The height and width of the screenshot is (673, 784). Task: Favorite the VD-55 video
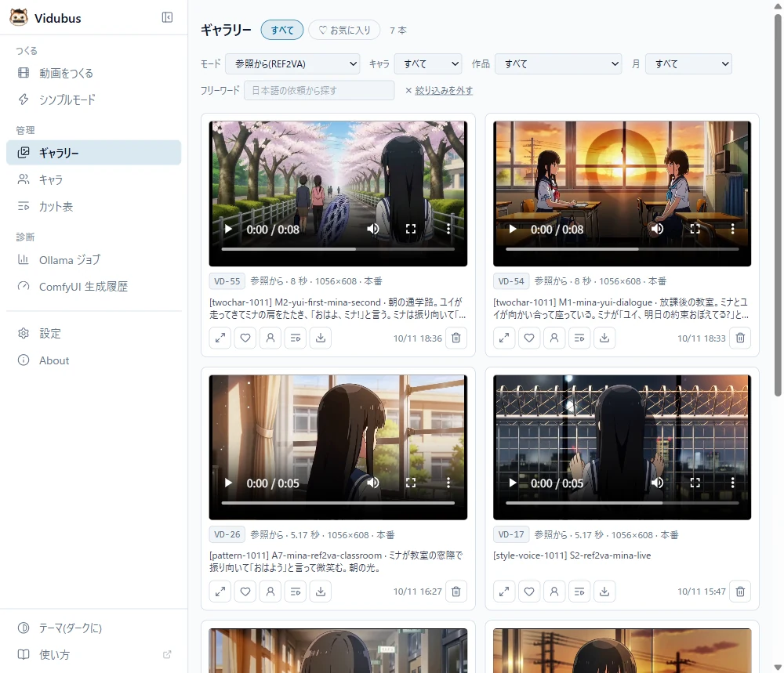coord(245,338)
